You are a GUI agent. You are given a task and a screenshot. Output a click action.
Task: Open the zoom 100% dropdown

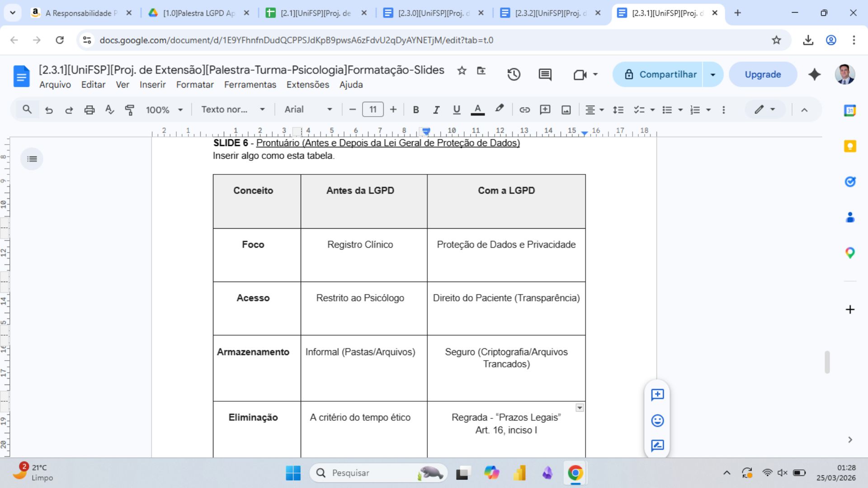coord(164,110)
